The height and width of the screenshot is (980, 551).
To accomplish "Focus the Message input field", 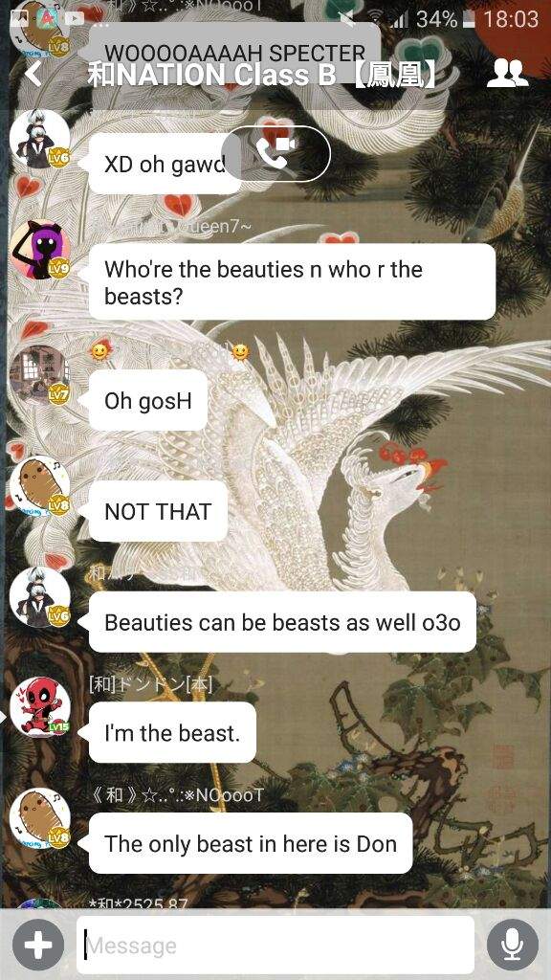I will [x=275, y=945].
